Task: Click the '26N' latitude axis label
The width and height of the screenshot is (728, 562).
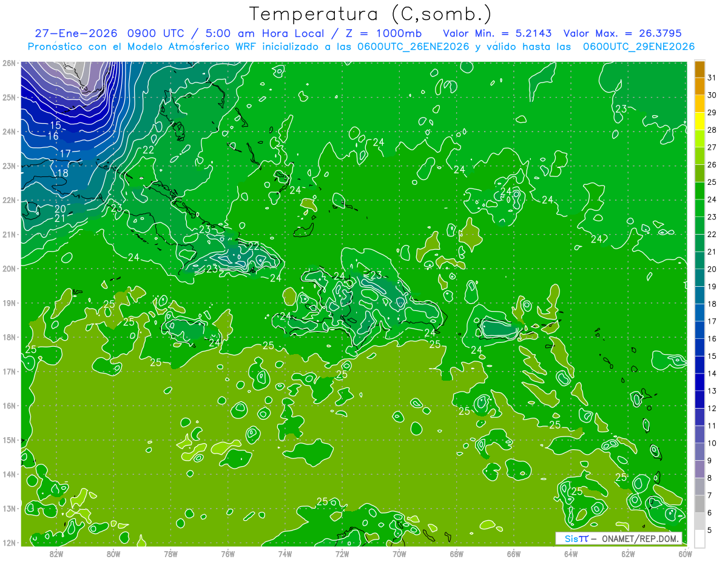Action: (x=9, y=63)
